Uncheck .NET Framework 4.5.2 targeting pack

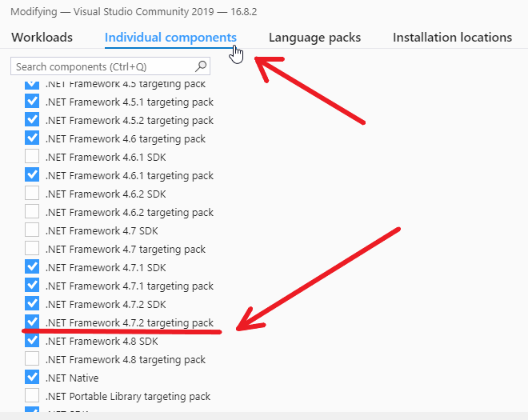coord(32,120)
